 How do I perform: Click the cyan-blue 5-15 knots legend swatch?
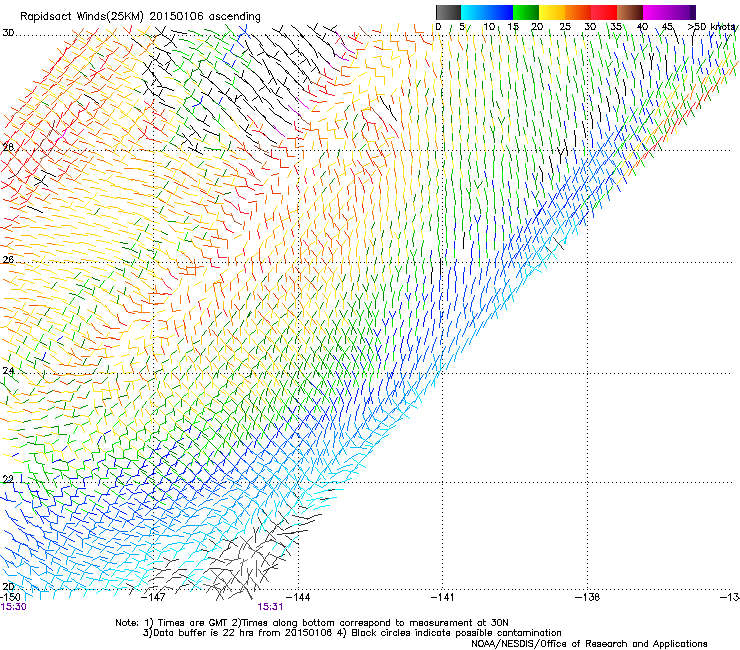(x=487, y=12)
